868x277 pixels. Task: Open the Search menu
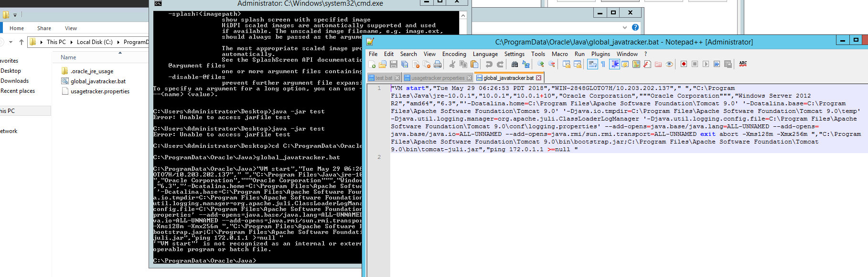point(408,54)
